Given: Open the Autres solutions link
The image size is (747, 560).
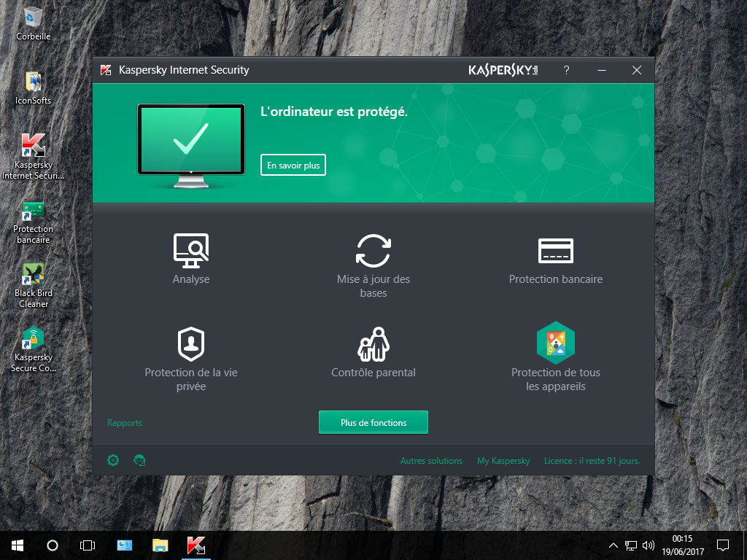Looking at the screenshot, I should [x=431, y=461].
